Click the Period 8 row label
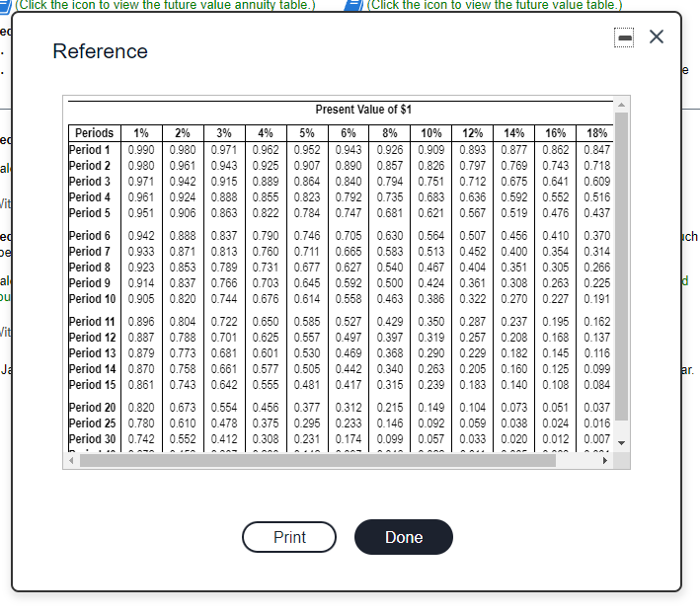700x615 pixels. [x=90, y=267]
